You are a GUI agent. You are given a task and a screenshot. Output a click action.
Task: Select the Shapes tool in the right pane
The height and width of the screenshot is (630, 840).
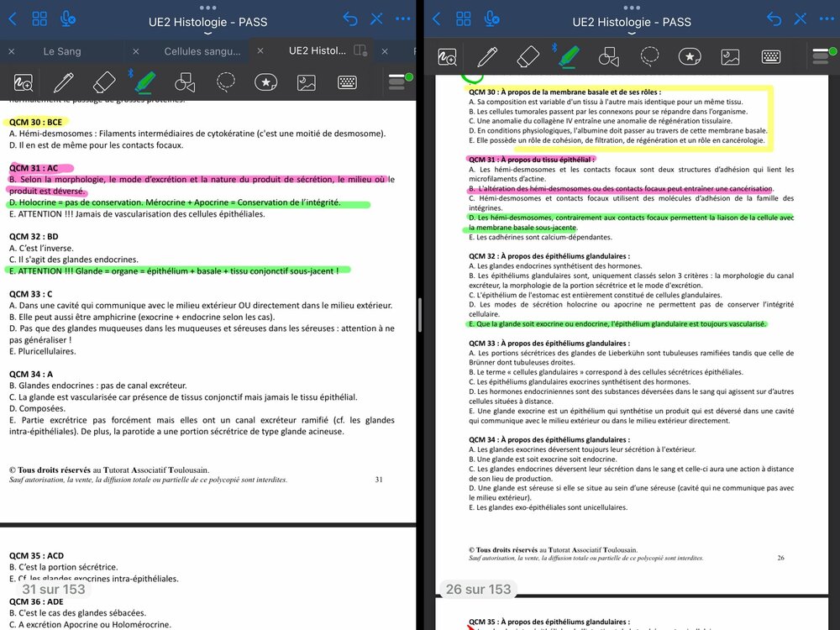pyautogui.click(x=608, y=56)
